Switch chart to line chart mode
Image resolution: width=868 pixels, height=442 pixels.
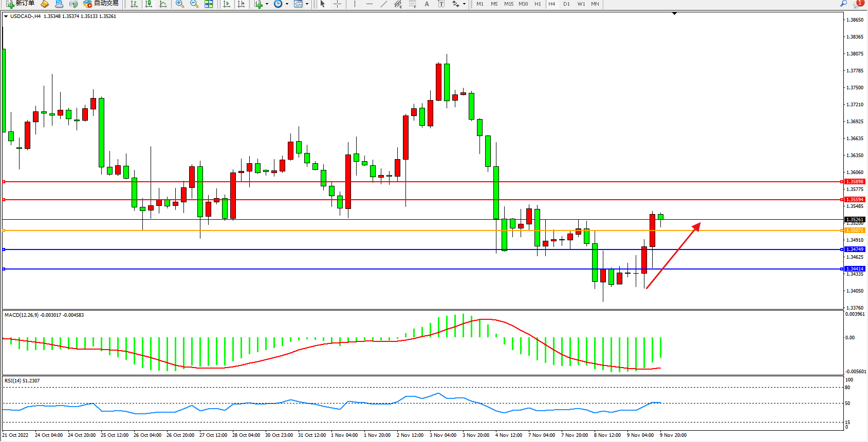(163, 4)
